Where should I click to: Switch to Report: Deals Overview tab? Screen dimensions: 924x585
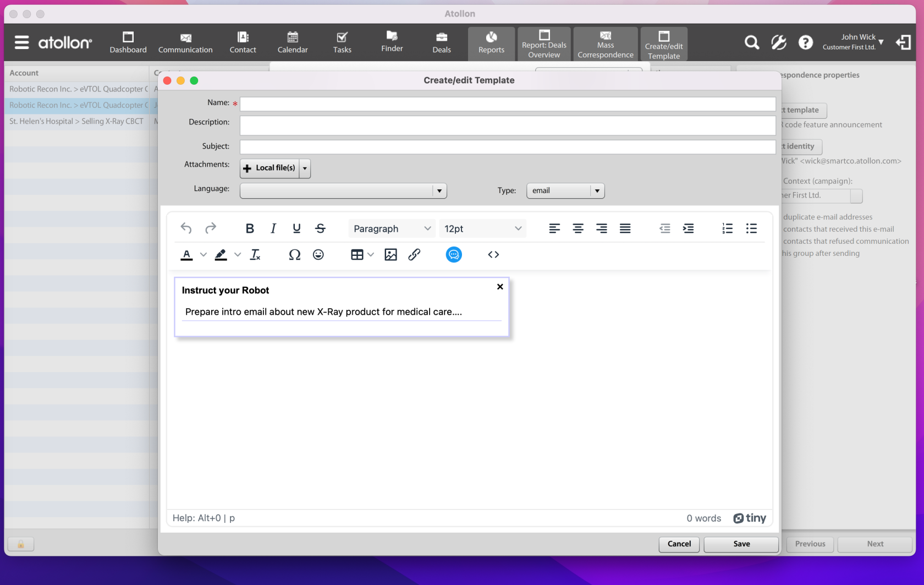coord(544,43)
